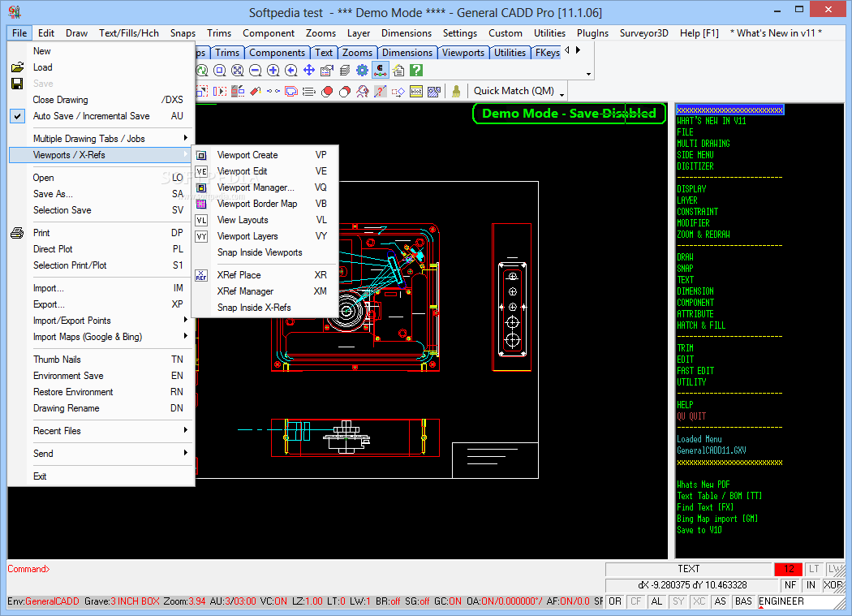The width and height of the screenshot is (852, 616).
Task: Toggle the XOR status indicator
Action: point(833,585)
